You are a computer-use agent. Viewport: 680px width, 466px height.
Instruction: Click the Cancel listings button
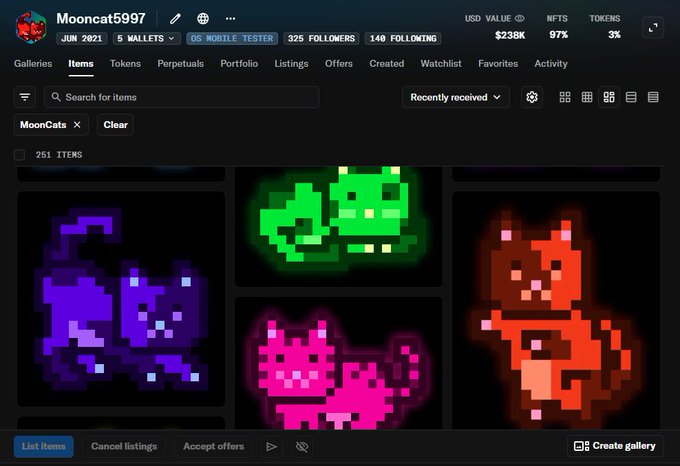coord(124,446)
